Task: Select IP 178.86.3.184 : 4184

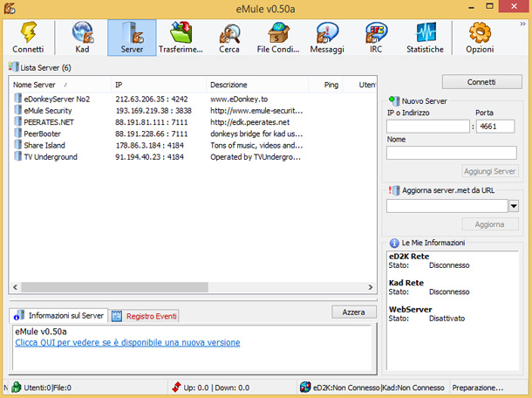Action: (x=150, y=145)
